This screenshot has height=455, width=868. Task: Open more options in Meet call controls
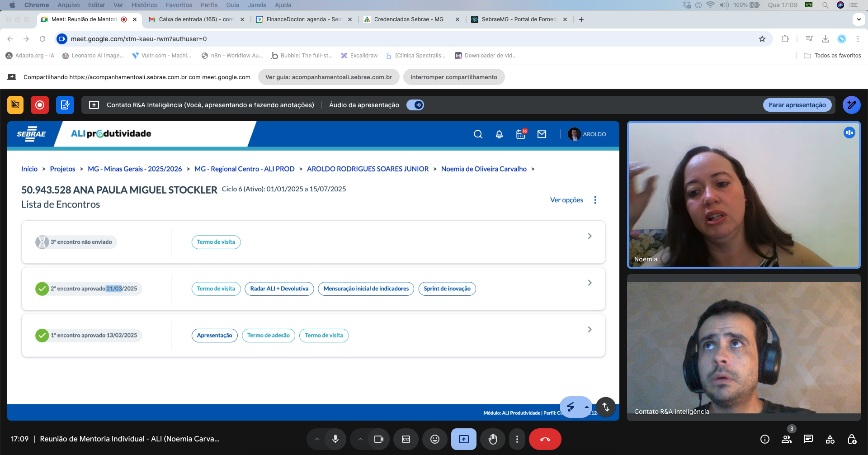[517, 439]
